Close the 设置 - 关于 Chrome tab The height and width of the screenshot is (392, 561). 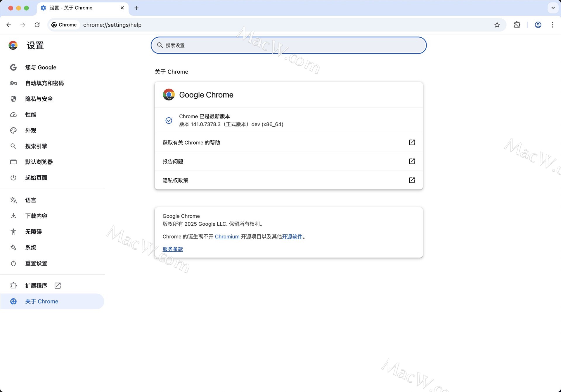click(122, 8)
